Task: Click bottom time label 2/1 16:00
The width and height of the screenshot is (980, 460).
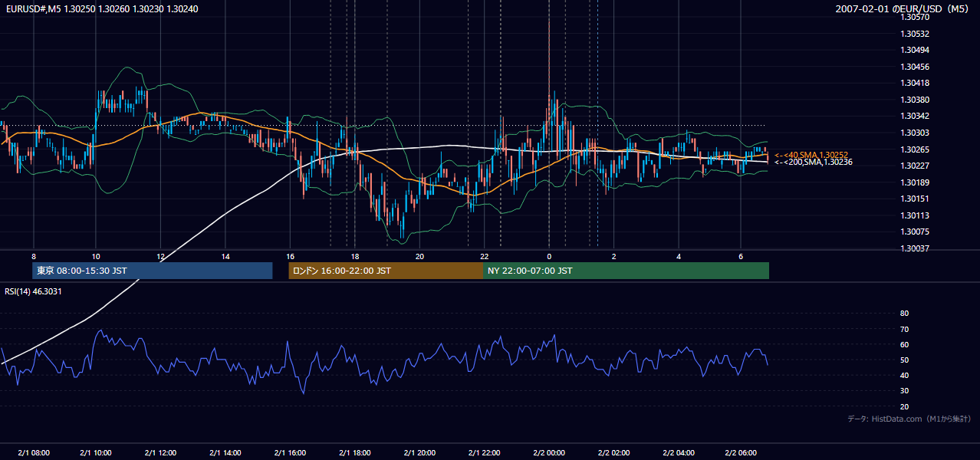Action: point(290,453)
